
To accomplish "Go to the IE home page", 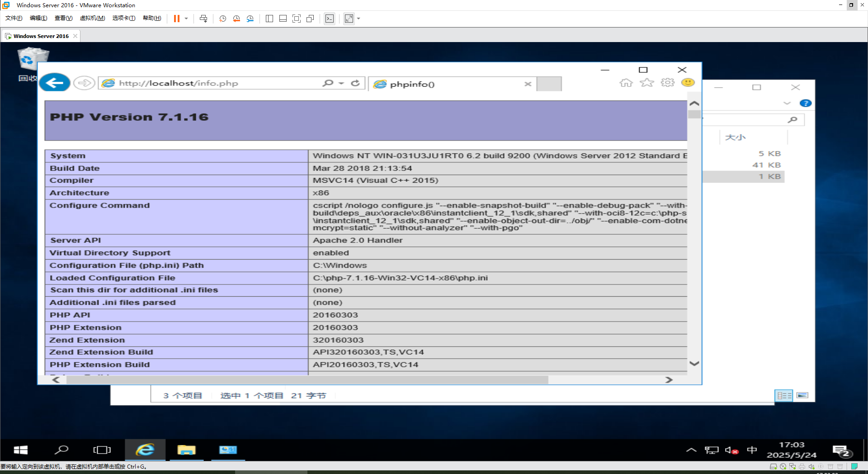I will click(x=626, y=83).
